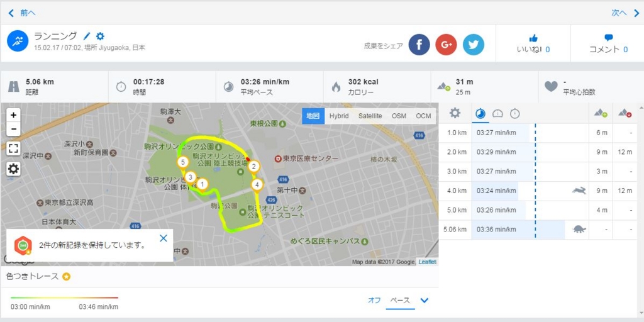Select the 5.0 km lap row
Image resolution: width=644 pixels, height=322 pixels.
click(538, 210)
